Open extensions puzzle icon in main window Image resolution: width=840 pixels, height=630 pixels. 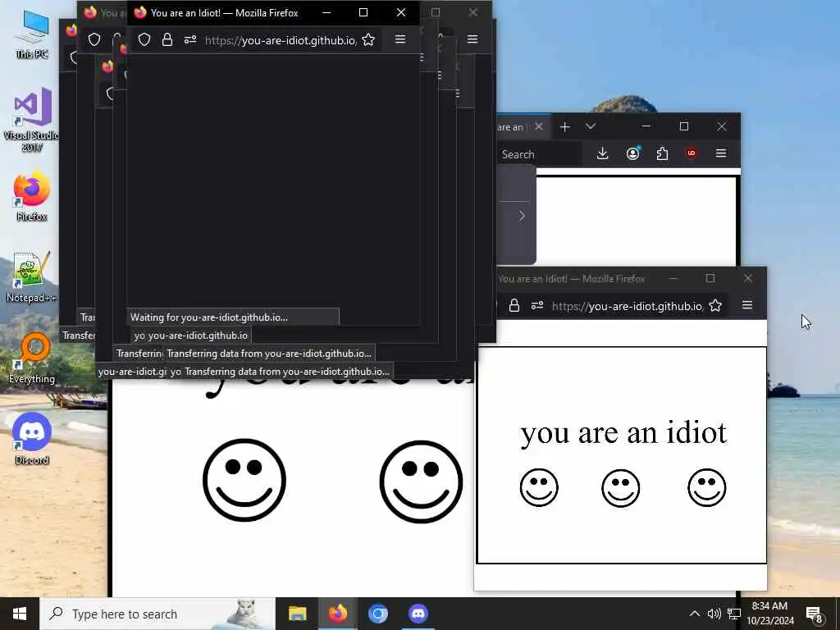click(662, 153)
